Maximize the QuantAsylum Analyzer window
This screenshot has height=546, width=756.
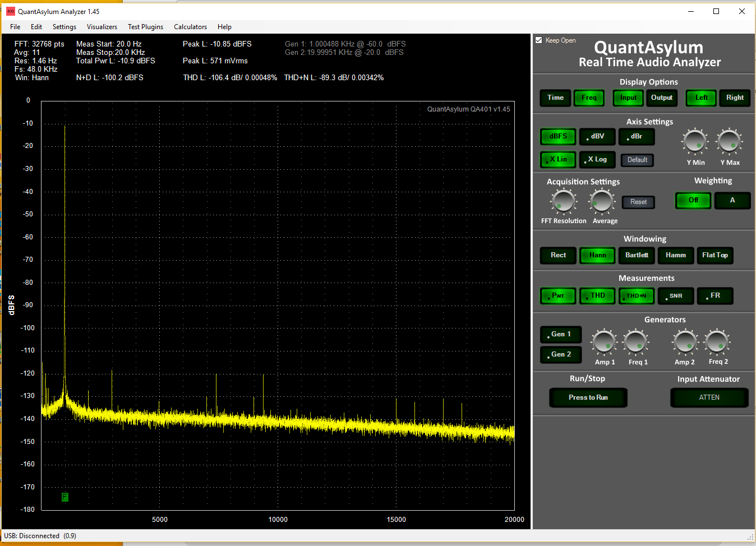tap(716, 11)
